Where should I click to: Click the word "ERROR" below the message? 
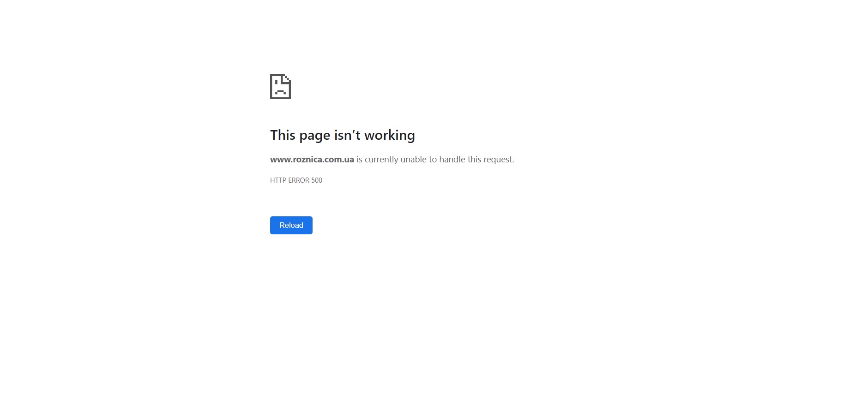[299, 180]
